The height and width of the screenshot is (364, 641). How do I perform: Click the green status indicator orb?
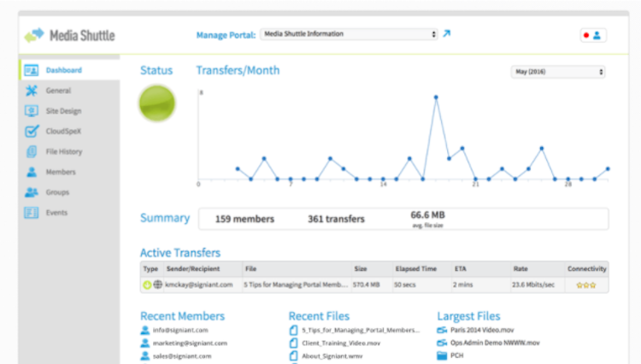click(x=157, y=103)
